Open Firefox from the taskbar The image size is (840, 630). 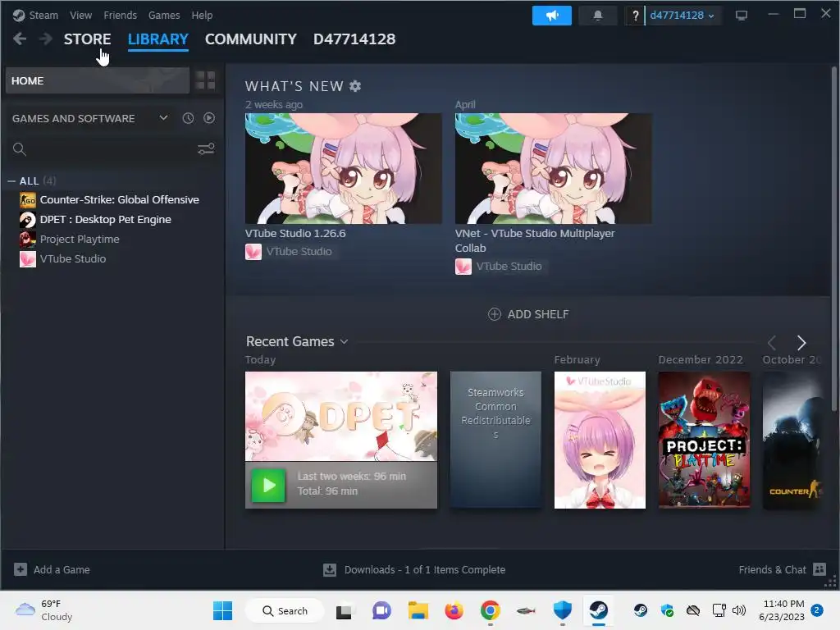[454, 610]
